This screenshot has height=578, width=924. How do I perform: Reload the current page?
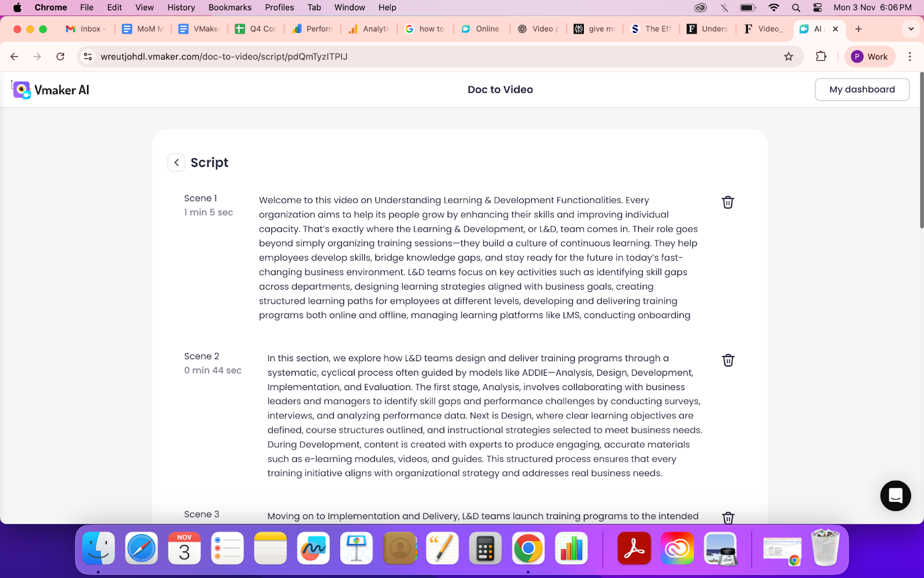click(60, 57)
